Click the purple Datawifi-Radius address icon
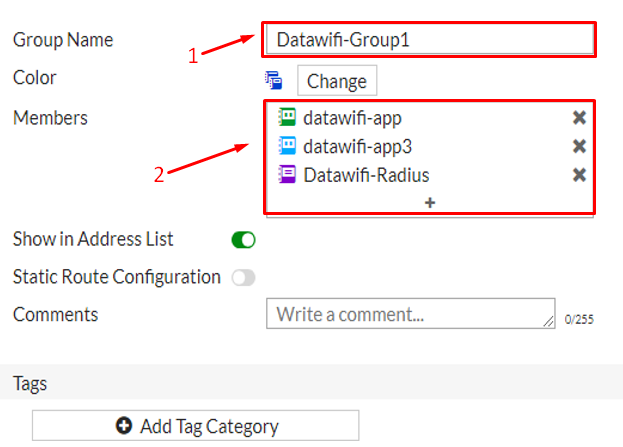This screenshot has height=447, width=623. pyautogui.click(x=286, y=174)
